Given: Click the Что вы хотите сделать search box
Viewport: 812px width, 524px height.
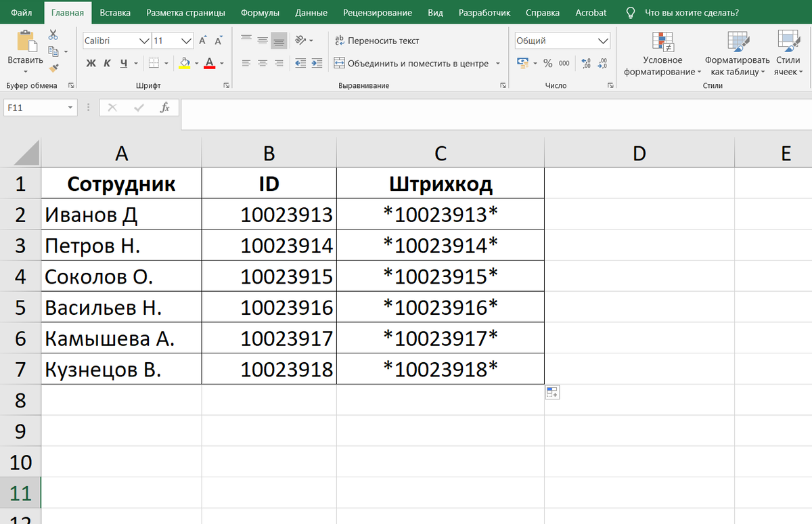Looking at the screenshot, I should tap(692, 13).
